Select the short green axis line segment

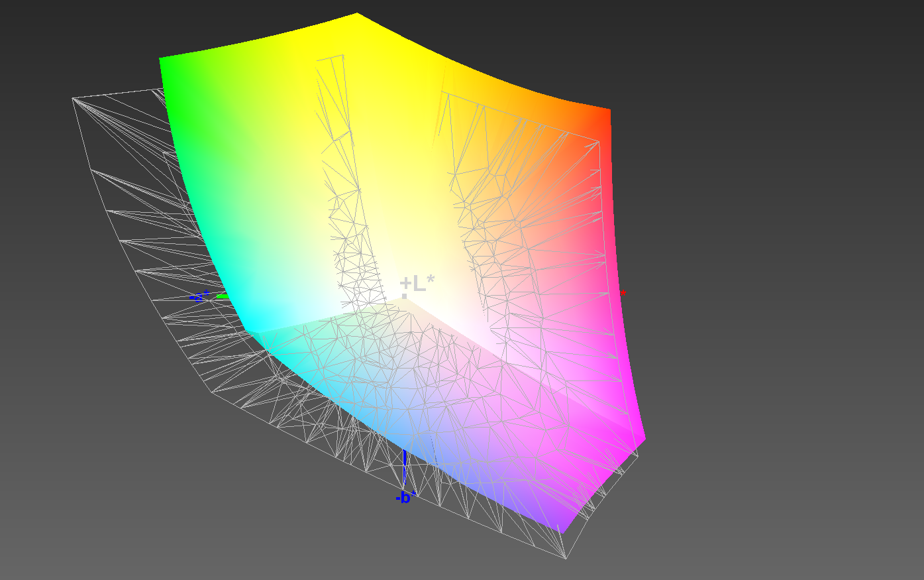click(223, 296)
